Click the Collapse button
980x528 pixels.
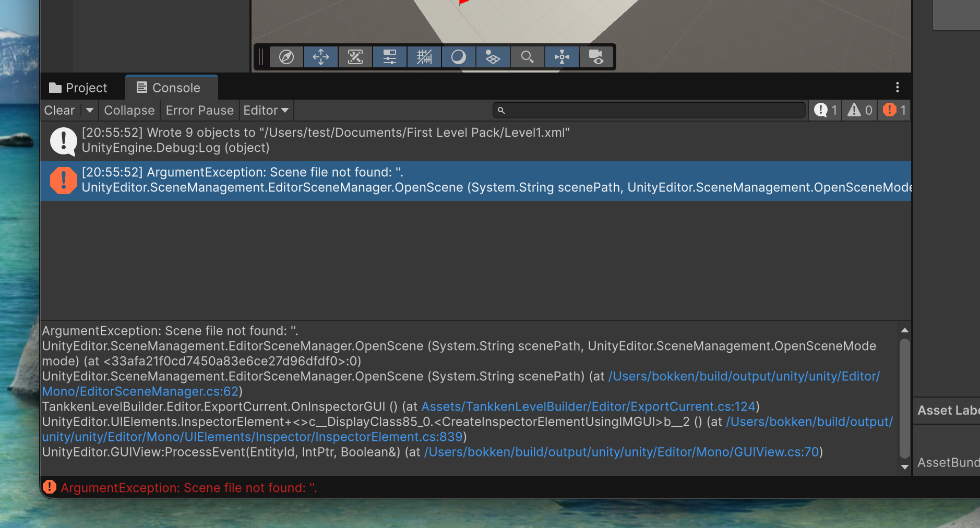[x=129, y=110]
